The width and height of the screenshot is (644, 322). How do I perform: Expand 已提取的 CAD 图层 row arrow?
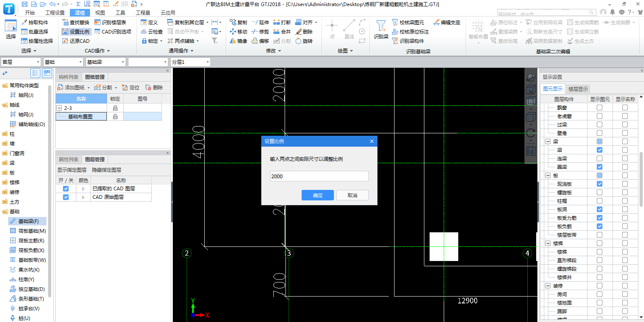click(83, 189)
